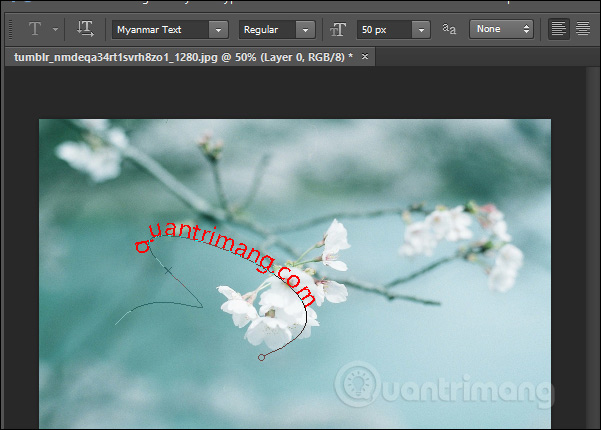Center align the text
Image resolution: width=601 pixels, height=430 pixels.
click(x=583, y=29)
